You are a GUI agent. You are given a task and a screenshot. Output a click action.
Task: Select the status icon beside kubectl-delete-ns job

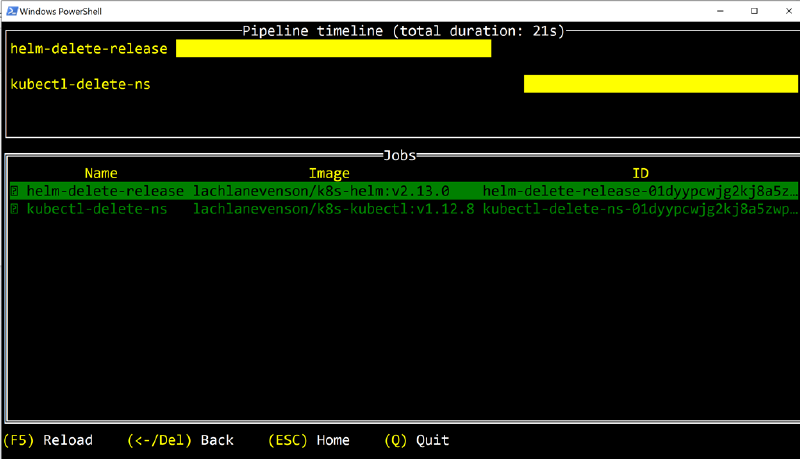(x=15, y=209)
